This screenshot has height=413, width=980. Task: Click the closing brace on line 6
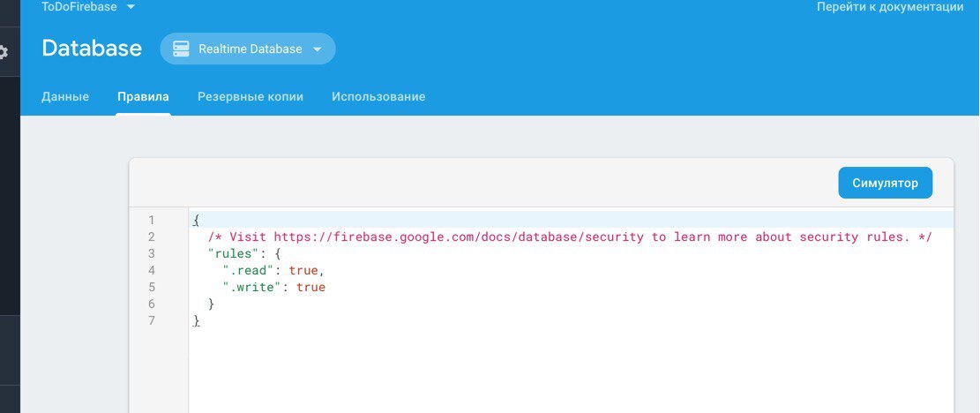[211, 304]
